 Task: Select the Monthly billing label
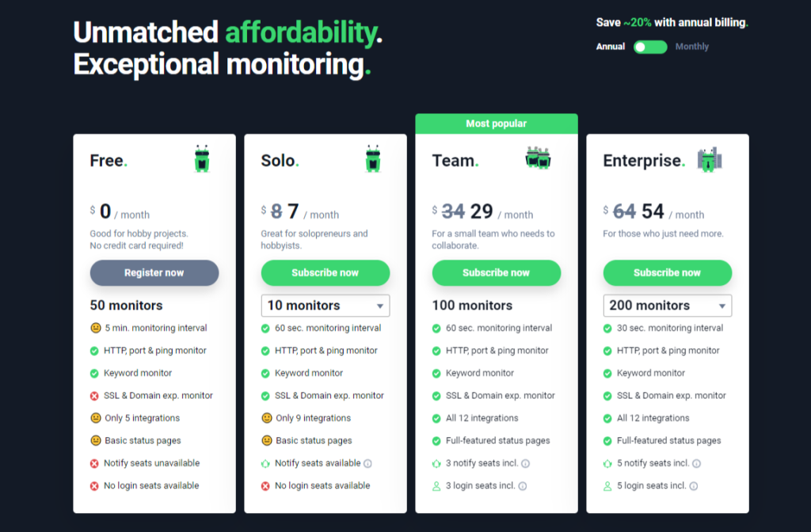[x=692, y=47]
